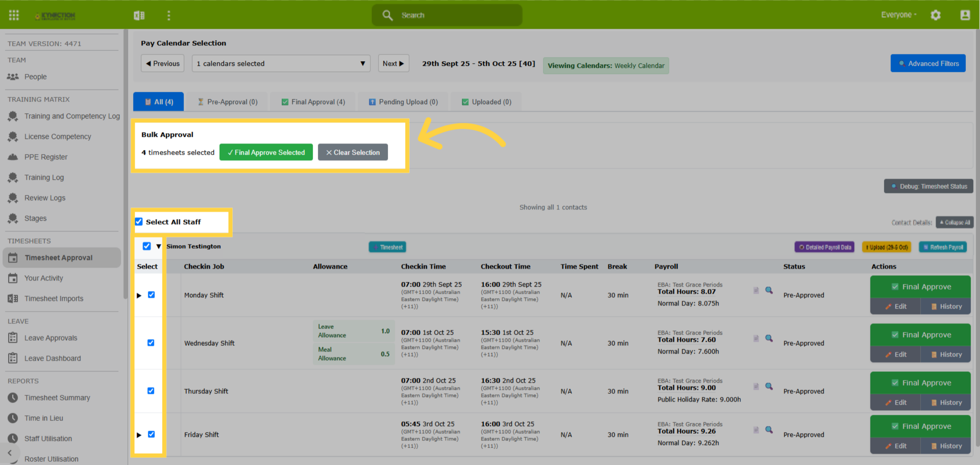Viewport: 980px width, 465px height.
Task: Switch to the Pre-Approval (0) tab
Action: point(228,102)
